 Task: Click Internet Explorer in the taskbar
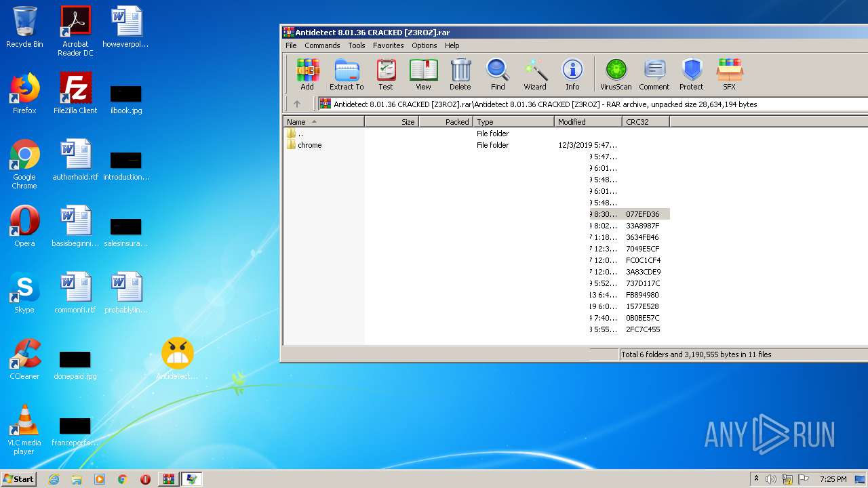pyautogui.click(x=54, y=479)
